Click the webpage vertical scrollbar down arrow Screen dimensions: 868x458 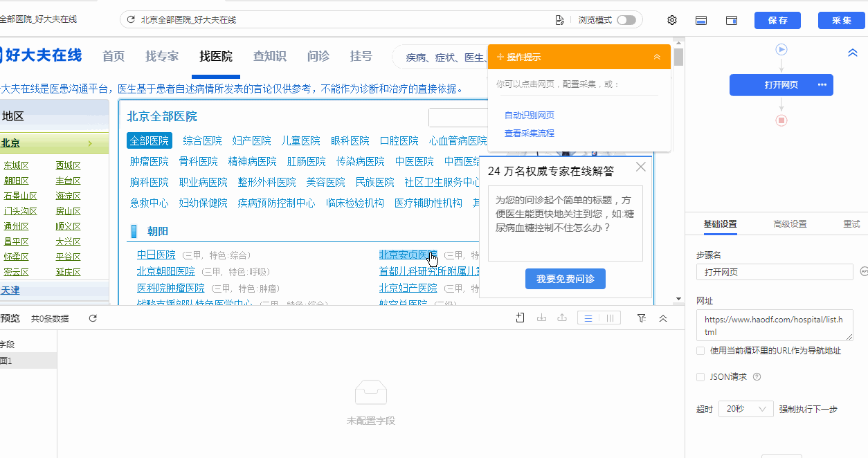tap(678, 299)
